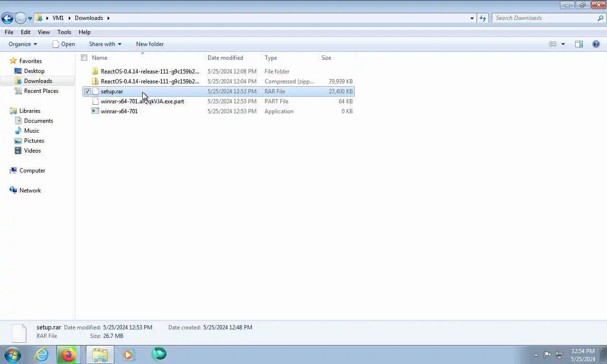Click Date created value in details pane
This screenshot has width=607, height=364.
[228, 328]
